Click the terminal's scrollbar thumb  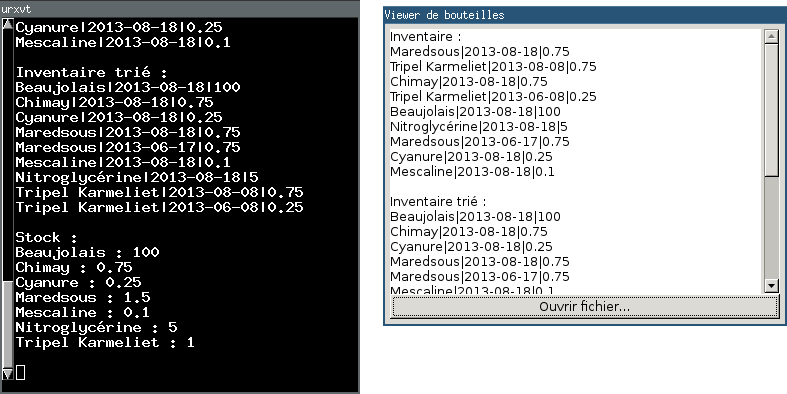point(7,325)
